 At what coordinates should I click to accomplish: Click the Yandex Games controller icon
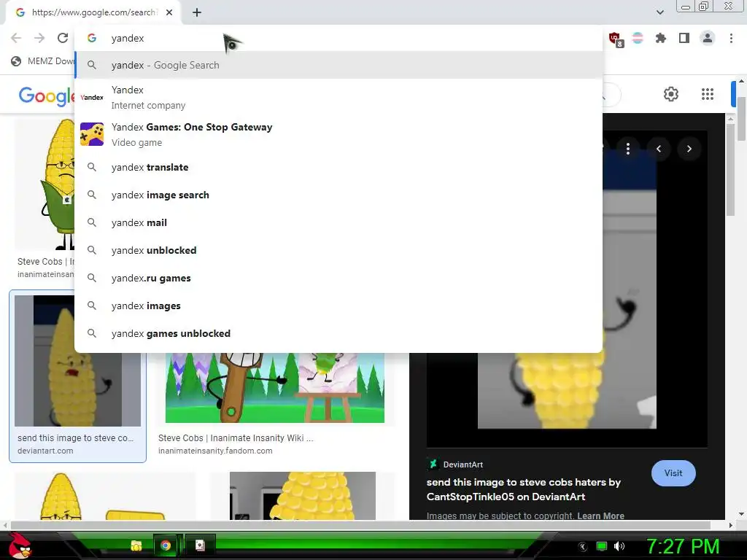92,134
